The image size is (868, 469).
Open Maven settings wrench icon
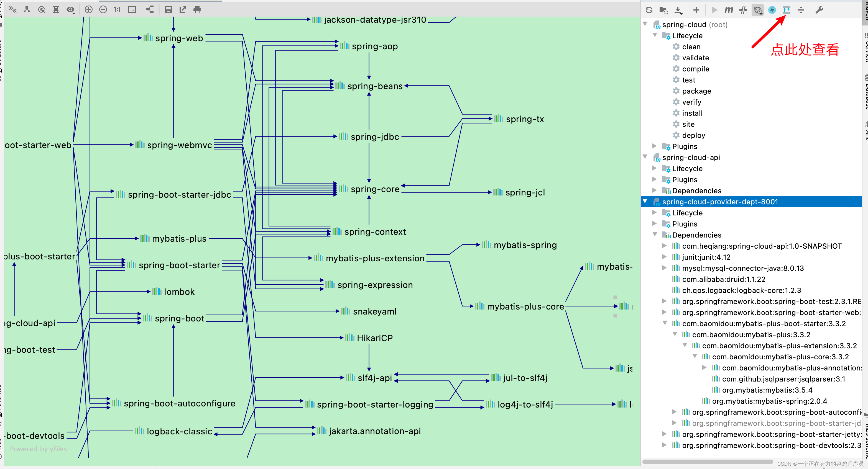tap(819, 10)
